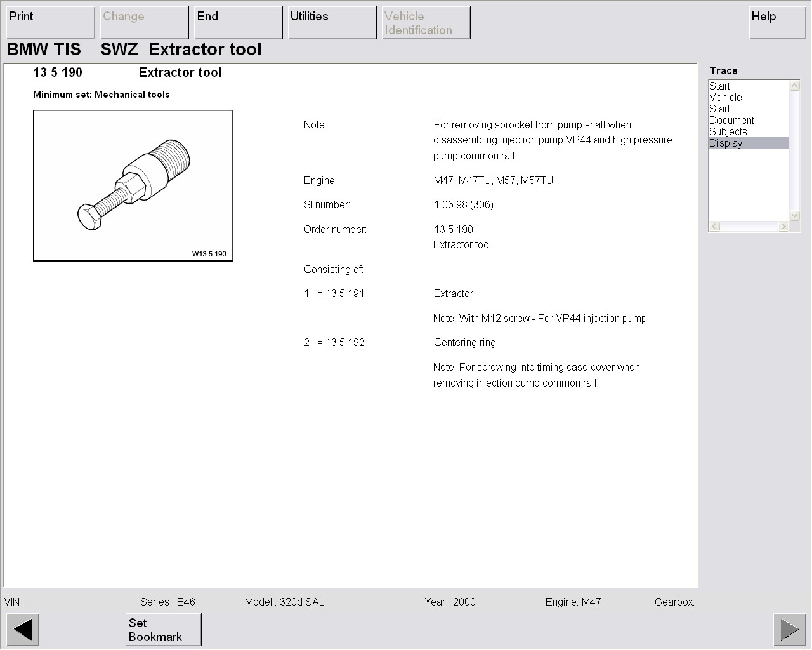
Task: Click 'Series : E46' in status bar
Action: point(167,602)
